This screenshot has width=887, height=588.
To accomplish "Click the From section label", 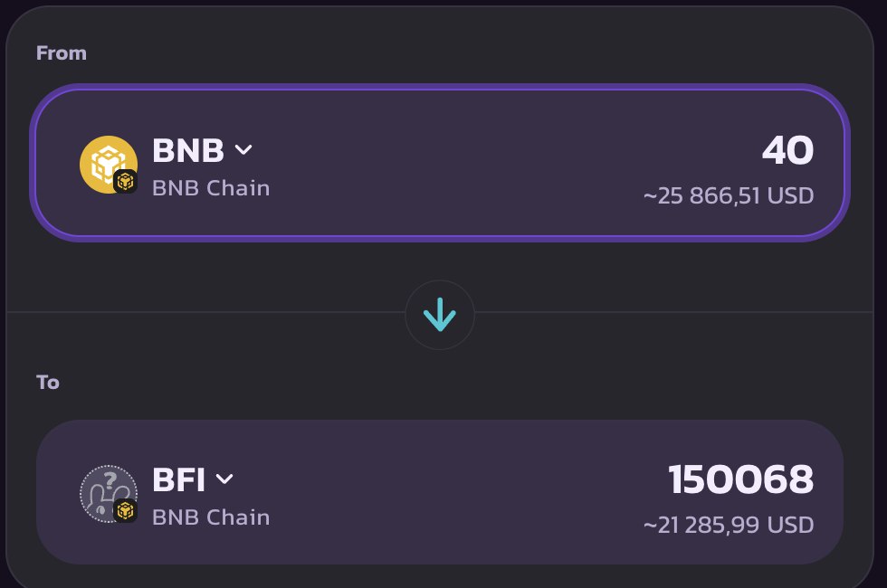I will (x=62, y=53).
